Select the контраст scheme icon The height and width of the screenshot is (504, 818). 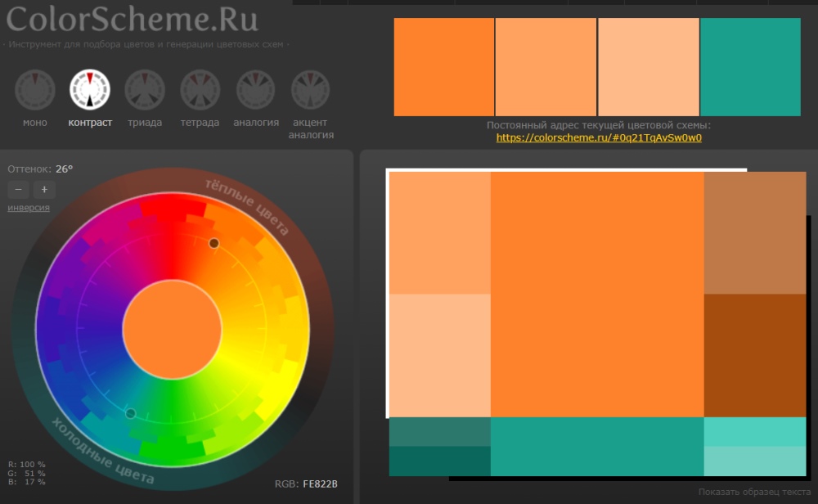pos(90,90)
